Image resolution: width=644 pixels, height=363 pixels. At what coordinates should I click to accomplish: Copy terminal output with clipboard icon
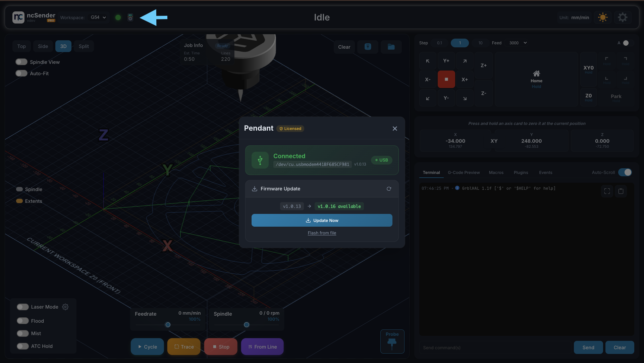[621, 191]
